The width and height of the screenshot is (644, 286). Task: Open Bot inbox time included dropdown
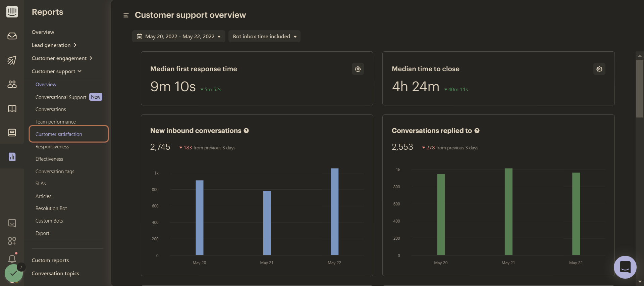pyautogui.click(x=265, y=36)
